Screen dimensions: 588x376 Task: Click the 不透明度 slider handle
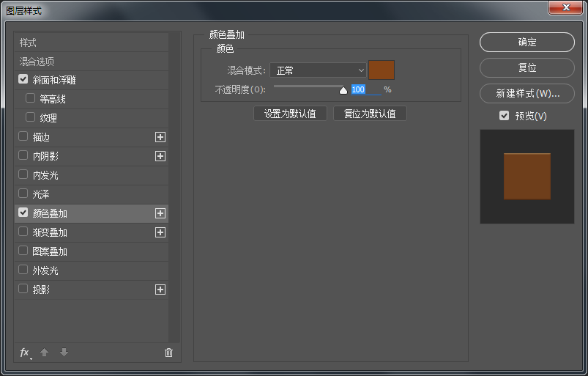click(x=343, y=90)
